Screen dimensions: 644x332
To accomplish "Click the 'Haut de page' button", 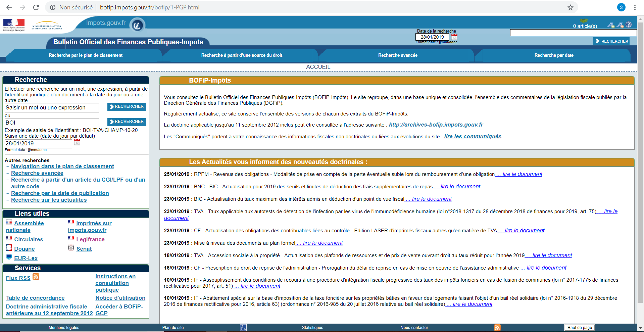I will coord(580,328).
